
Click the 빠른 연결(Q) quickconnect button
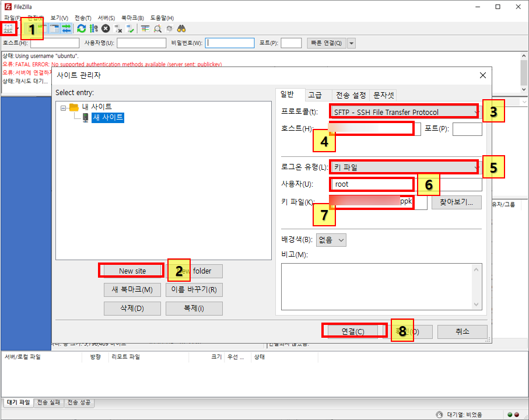326,43
